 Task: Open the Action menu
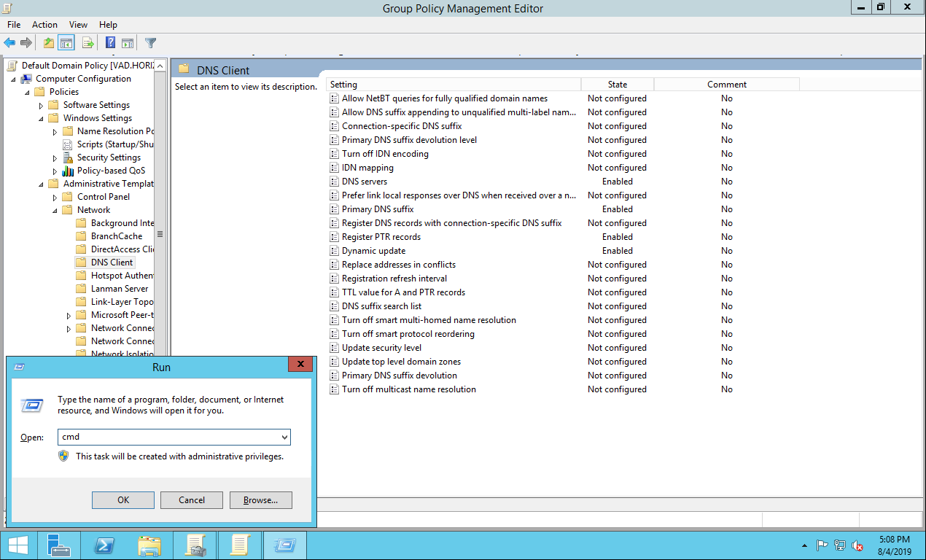click(44, 25)
